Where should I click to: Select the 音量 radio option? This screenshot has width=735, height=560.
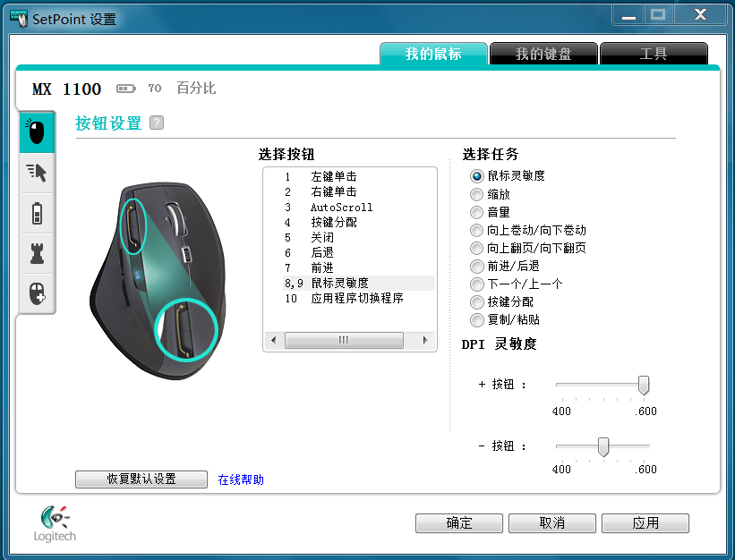click(476, 212)
